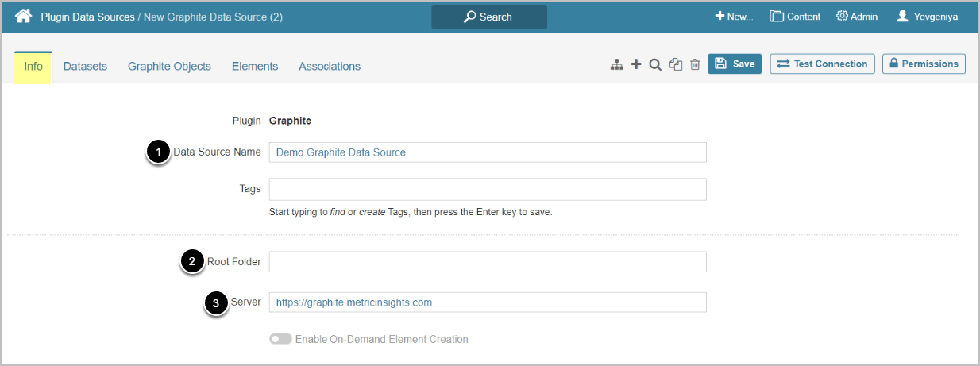Follow the Plugin Data Sources breadcrumb link
This screenshot has height=366, width=980.
[x=87, y=17]
